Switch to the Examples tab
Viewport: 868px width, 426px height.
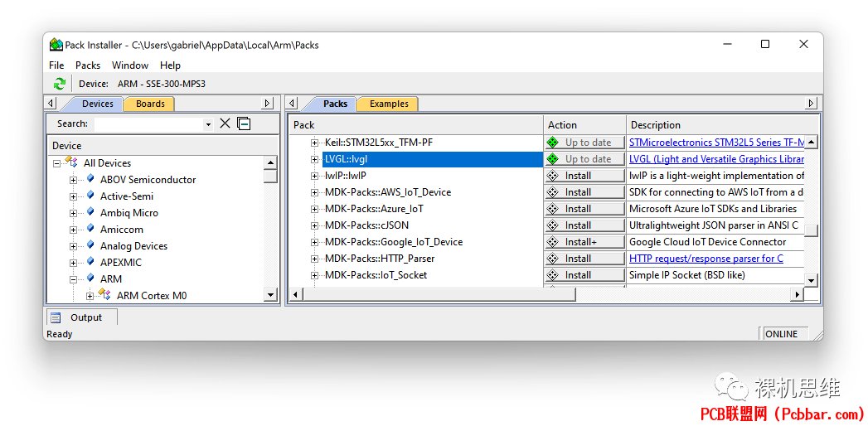pos(389,104)
